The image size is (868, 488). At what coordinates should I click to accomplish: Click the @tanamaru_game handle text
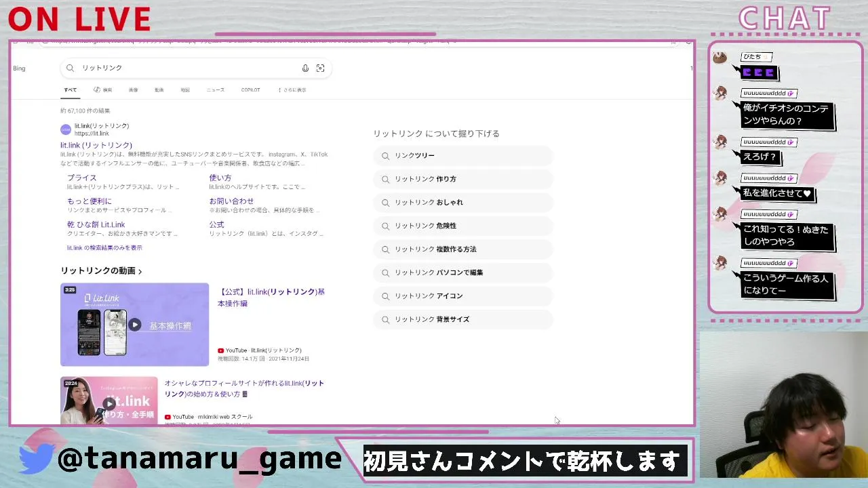click(x=199, y=459)
